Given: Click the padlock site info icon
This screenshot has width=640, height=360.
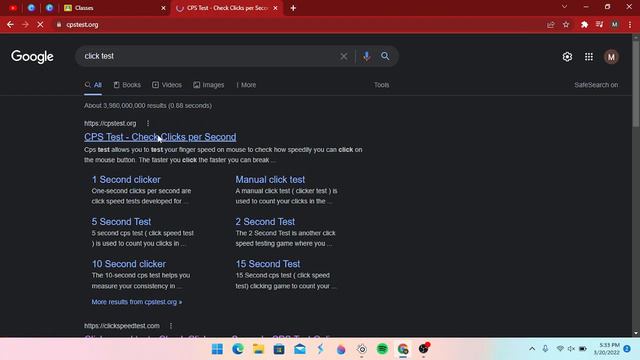Looking at the screenshot, I should click(59, 24).
